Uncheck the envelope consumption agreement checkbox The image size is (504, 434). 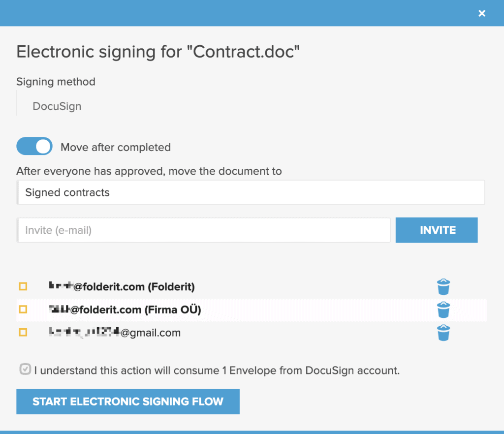tap(25, 370)
